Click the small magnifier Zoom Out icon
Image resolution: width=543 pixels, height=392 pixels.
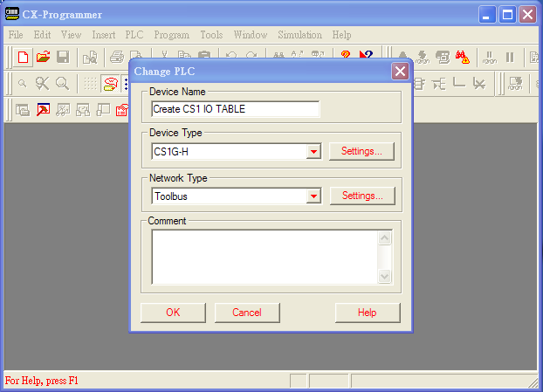(22, 84)
